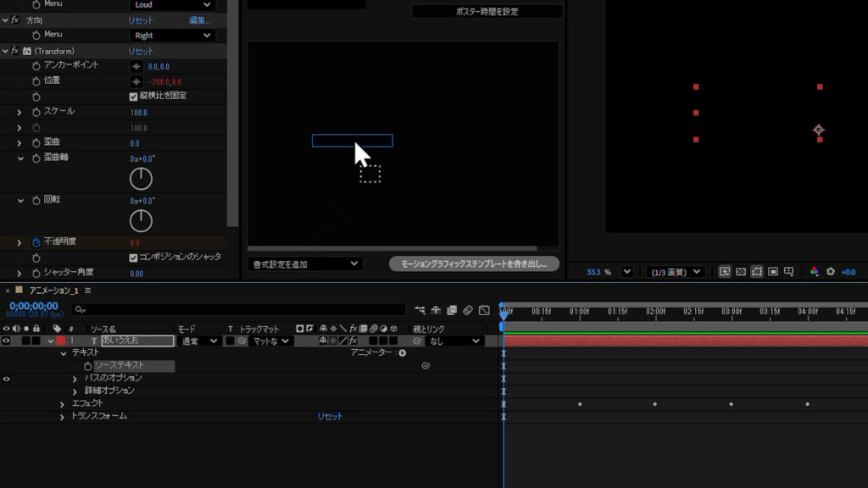Screen dimensions: 868x488
Task: Click the stopwatch for 不透明度
Action: [36, 242]
